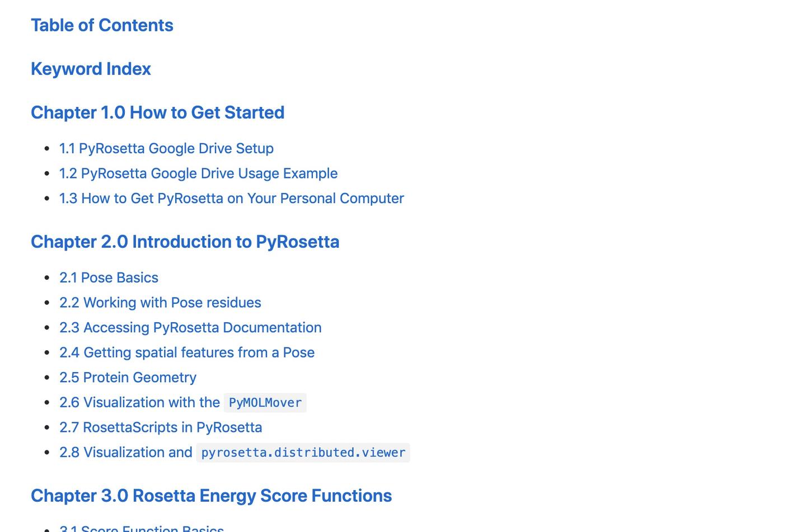Open the Table of Contents link
This screenshot has height=532, width=806.
point(102,25)
